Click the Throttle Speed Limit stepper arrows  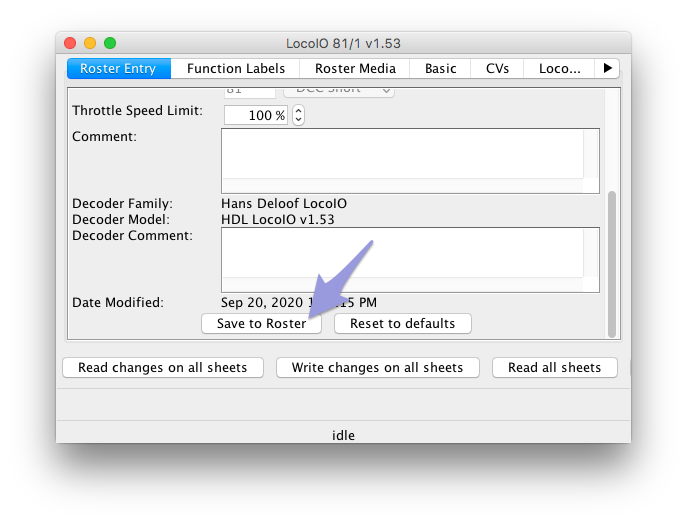coord(298,115)
